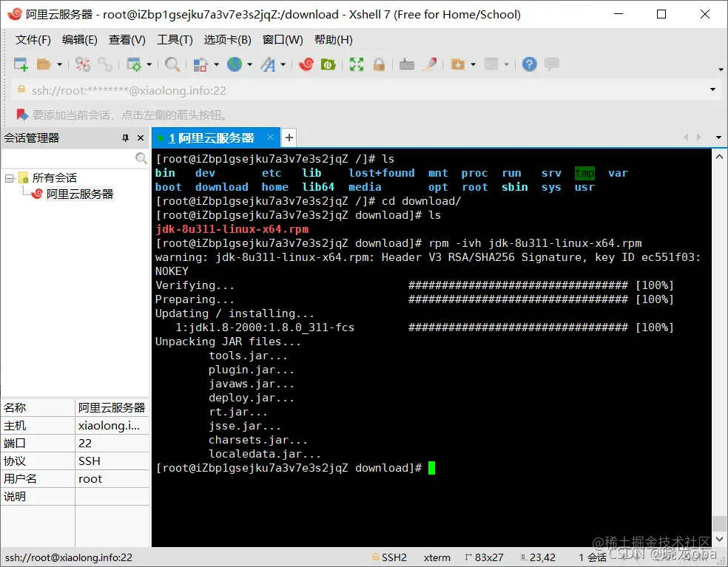Close the 阿里云服务器 tab
The height and width of the screenshot is (567, 728).
pos(270,137)
